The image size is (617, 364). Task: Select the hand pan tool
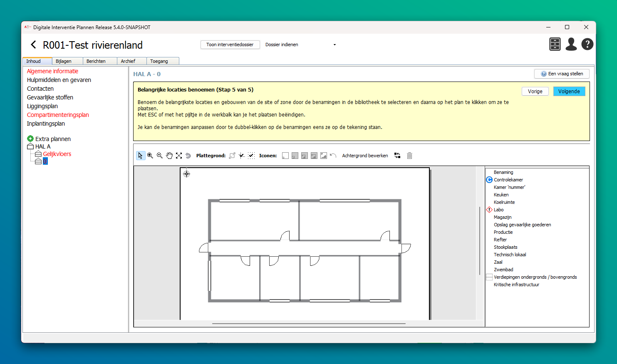pos(169,156)
